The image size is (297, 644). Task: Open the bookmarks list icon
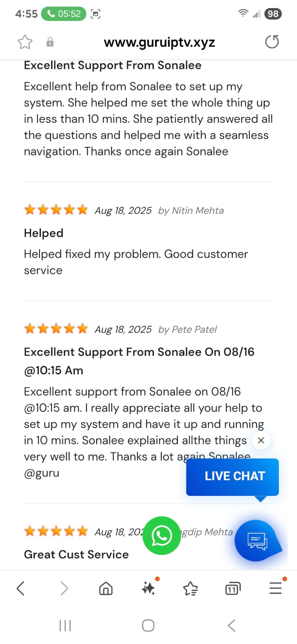click(x=190, y=588)
